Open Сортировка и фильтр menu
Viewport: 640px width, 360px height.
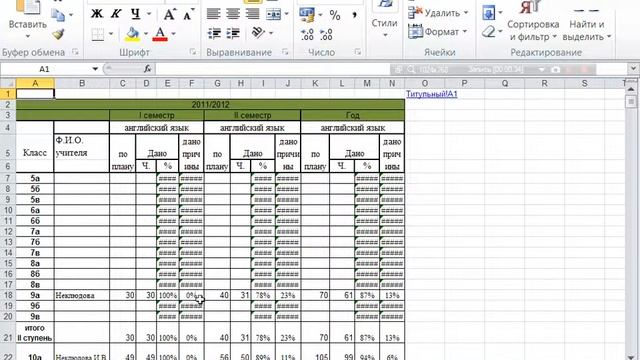tap(533, 20)
